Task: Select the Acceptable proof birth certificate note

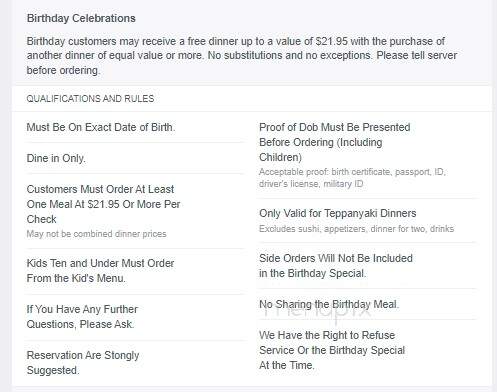Action: pos(352,178)
